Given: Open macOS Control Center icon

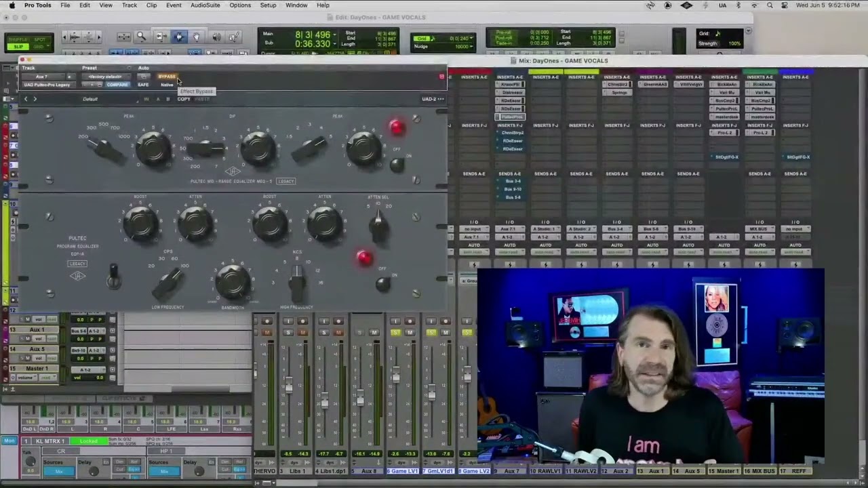Looking at the screenshot, I should (x=785, y=5).
